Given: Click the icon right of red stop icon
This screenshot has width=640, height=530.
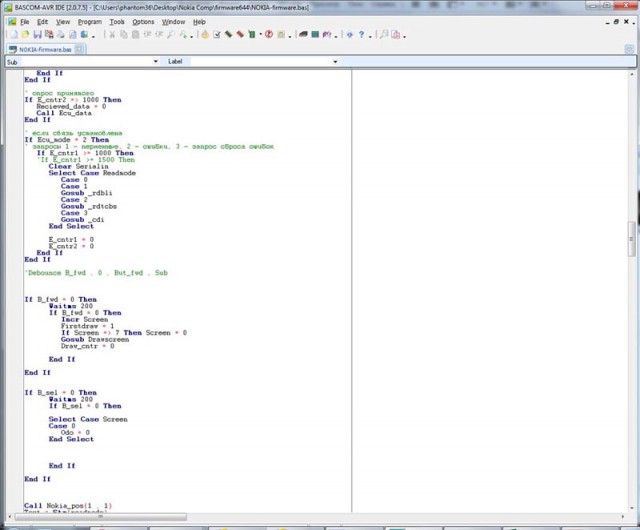Looking at the screenshot, I should click(281, 35).
